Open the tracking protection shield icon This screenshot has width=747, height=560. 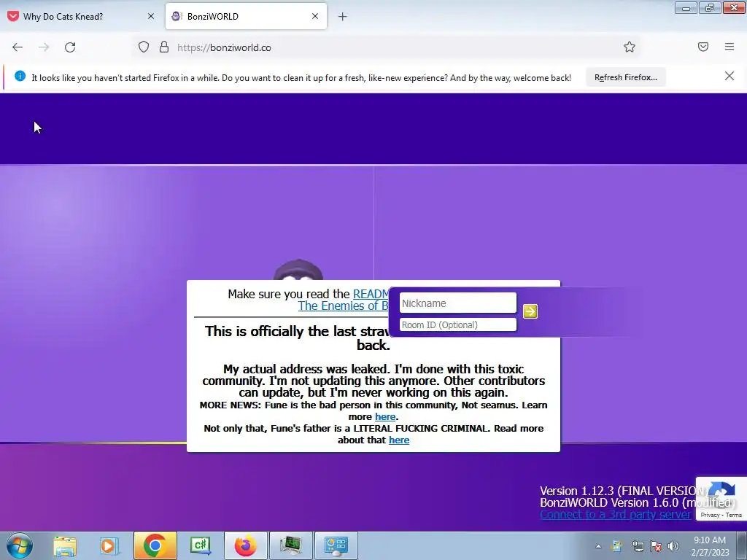pyautogui.click(x=144, y=47)
